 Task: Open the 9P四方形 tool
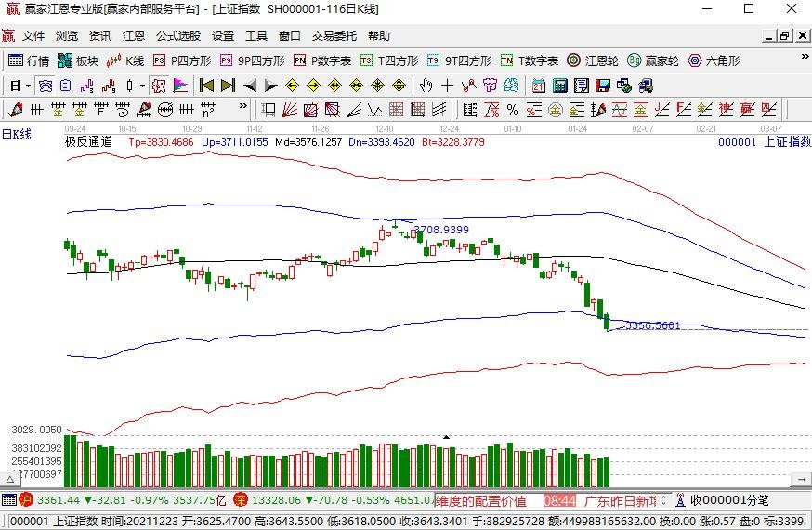coord(252,60)
